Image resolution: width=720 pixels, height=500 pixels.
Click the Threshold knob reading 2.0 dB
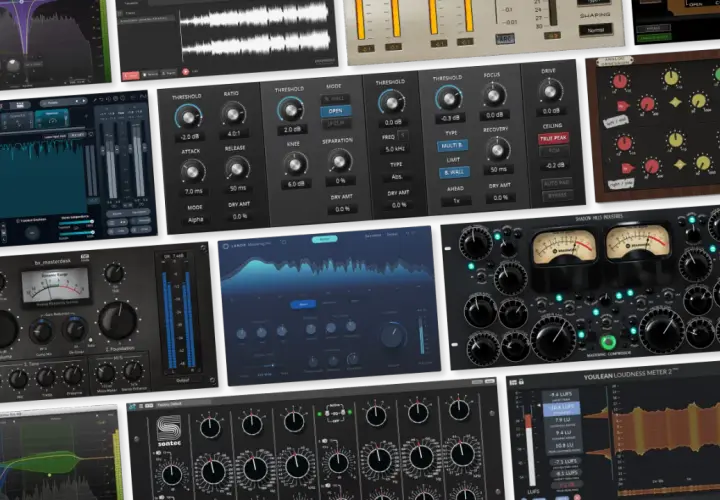point(291,109)
